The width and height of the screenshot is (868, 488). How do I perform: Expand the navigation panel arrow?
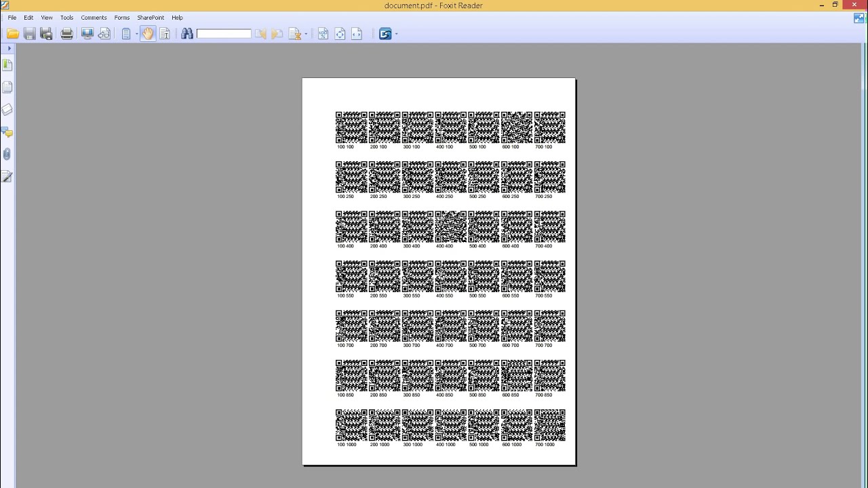click(x=9, y=49)
